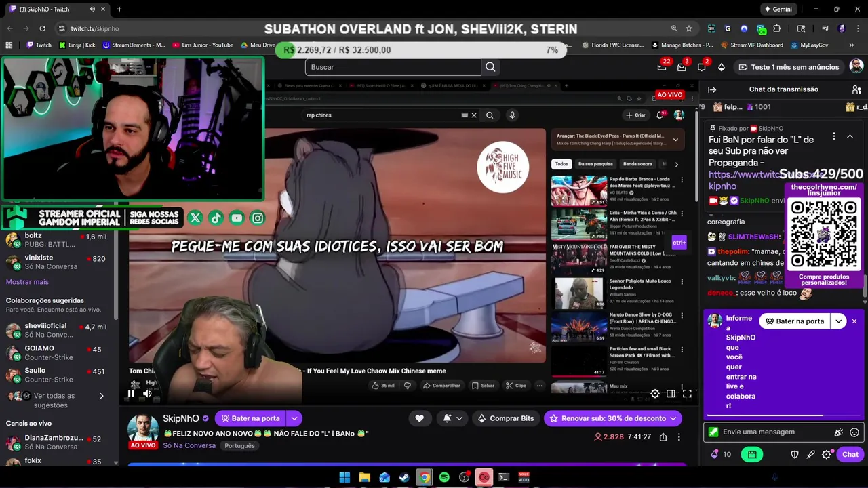Click the celebration party icon in chat input

point(839,432)
